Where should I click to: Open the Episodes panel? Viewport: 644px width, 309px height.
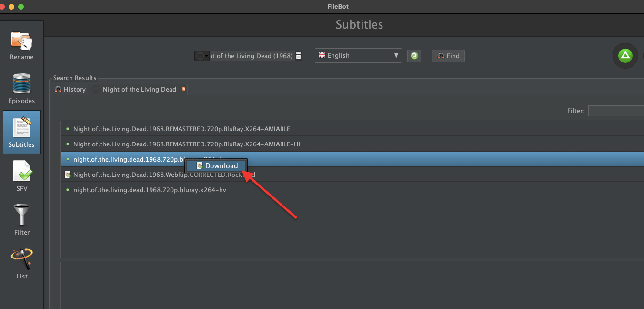point(22,89)
